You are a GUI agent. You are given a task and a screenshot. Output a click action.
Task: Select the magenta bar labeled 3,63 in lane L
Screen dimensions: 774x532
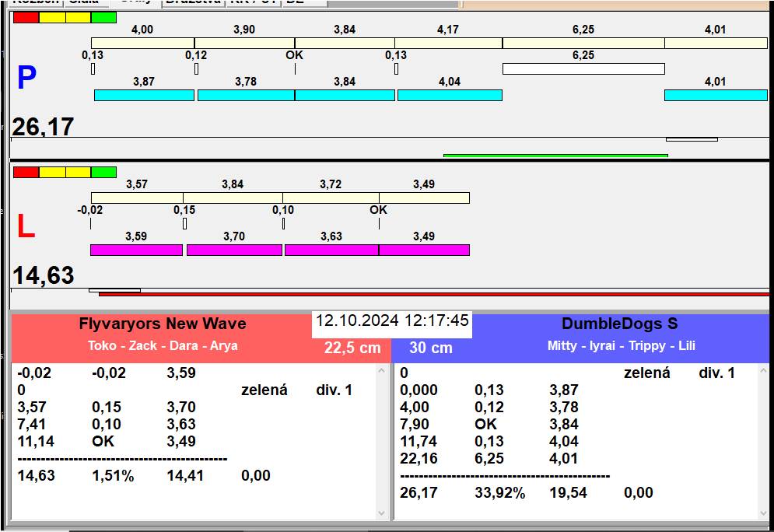point(331,250)
